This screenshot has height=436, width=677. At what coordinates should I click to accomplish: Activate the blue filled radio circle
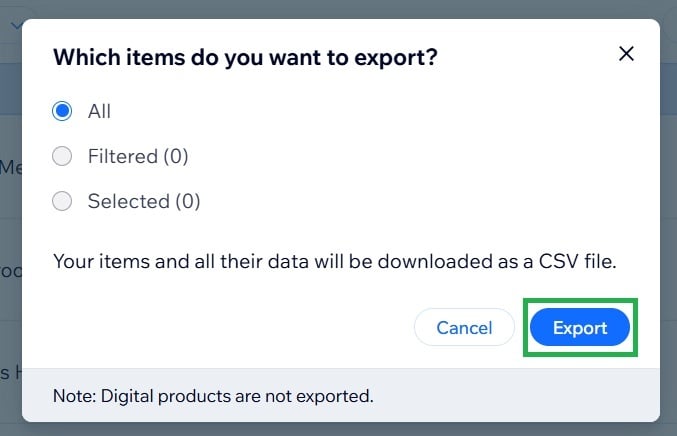[x=62, y=111]
